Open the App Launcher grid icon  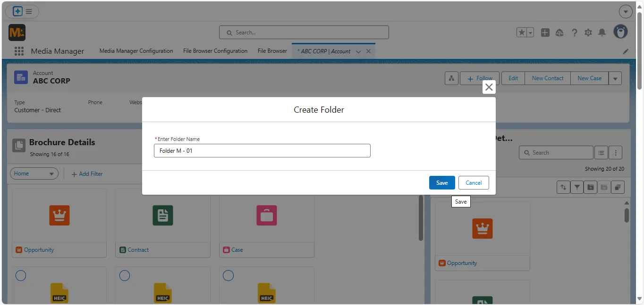[x=19, y=51]
